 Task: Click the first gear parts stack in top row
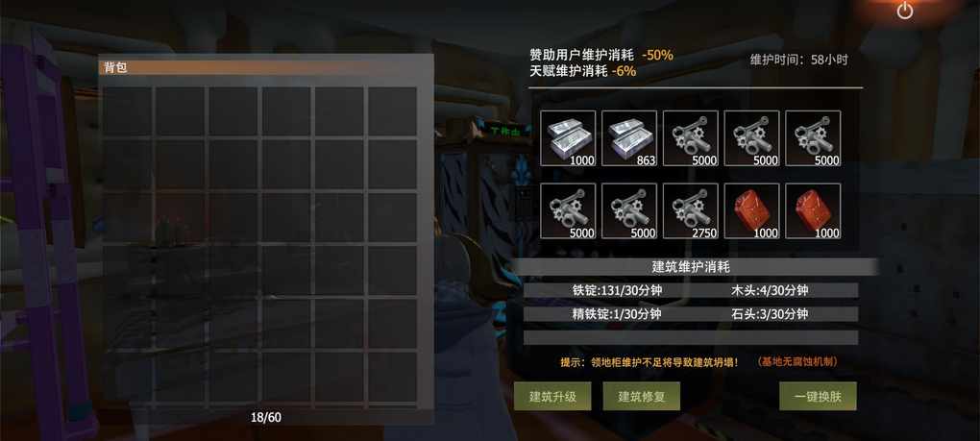[690, 138]
